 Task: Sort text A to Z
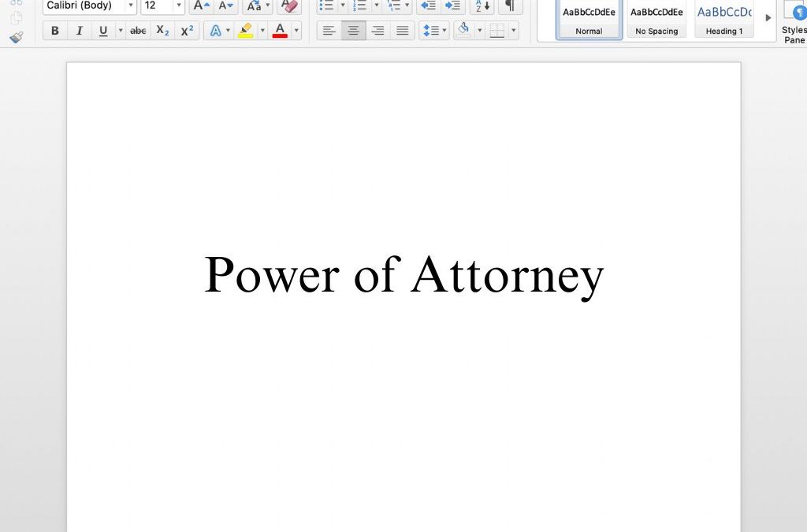click(482, 6)
